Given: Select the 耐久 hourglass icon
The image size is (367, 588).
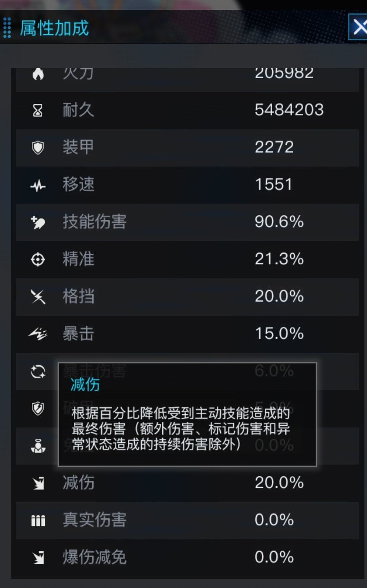Looking at the screenshot, I should pos(38,110).
